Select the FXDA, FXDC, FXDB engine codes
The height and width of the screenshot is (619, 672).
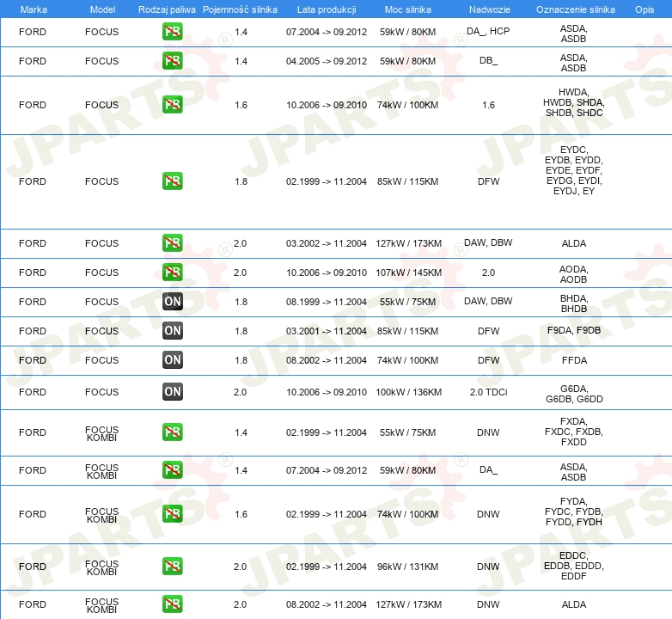(574, 432)
